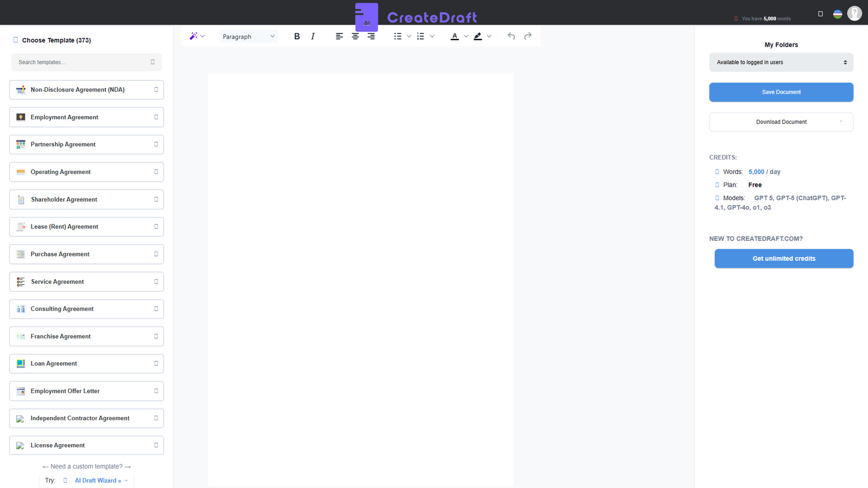Screen dimensions: 868x488
Task: Align text to the right
Action: (371, 36)
